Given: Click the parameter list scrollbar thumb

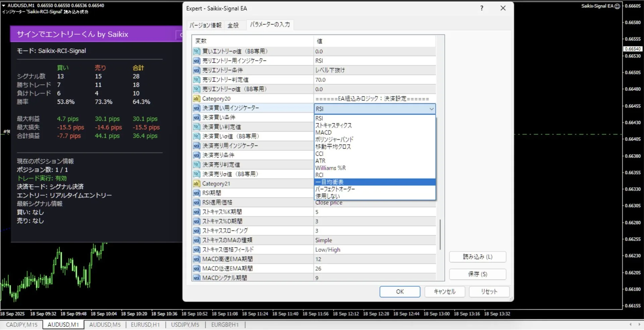Looking at the screenshot, I should [x=440, y=235].
